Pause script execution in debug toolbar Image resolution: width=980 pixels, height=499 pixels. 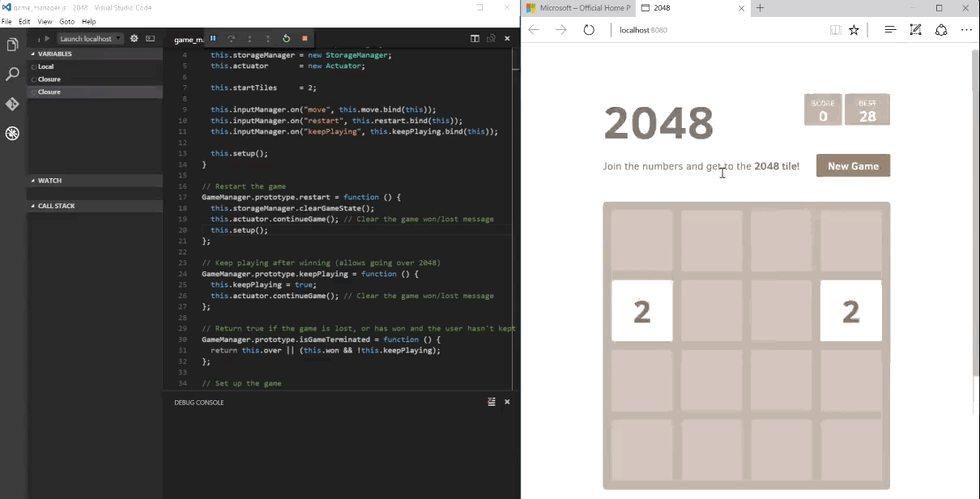click(213, 38)
